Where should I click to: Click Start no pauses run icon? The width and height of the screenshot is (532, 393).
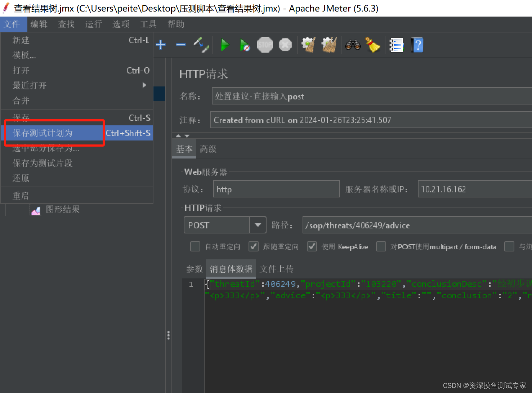tap(245, 45)
